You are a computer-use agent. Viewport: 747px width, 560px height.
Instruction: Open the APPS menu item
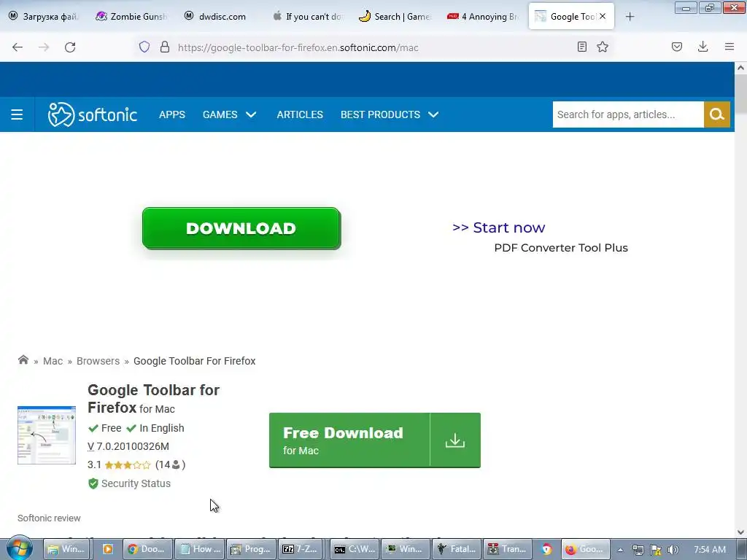tap(172, 114)
